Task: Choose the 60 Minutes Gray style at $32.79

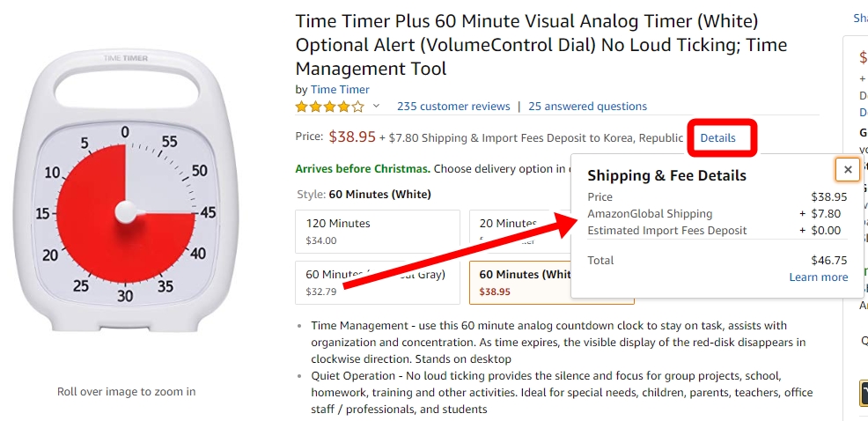Action: pyautogui.click(x=378, y=283)
